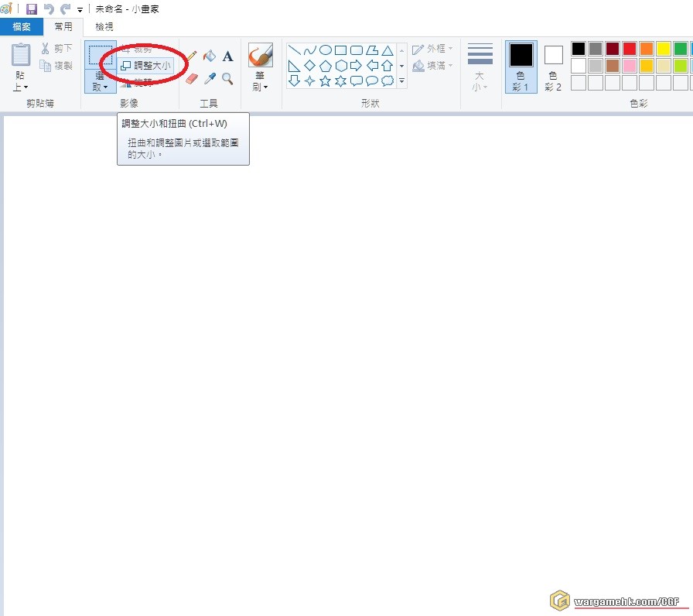The height and width of the screenshot is (616, 693).
Task: Open the 檔案 file menu
Action: click(21, 27)
